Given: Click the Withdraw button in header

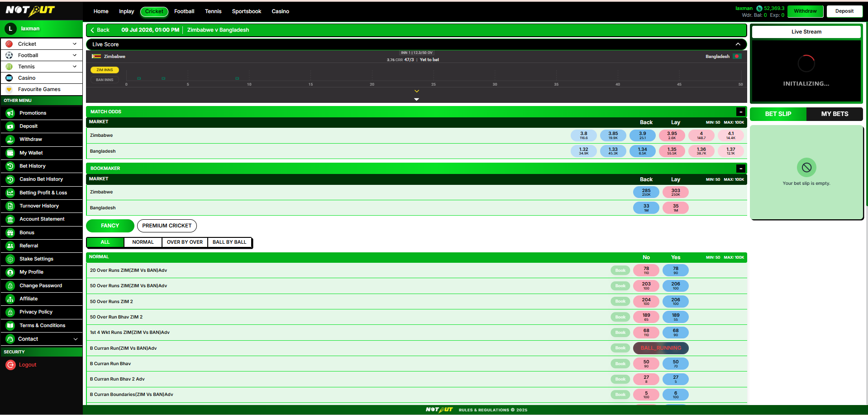Looking at the screenshot, I should 805,11.
